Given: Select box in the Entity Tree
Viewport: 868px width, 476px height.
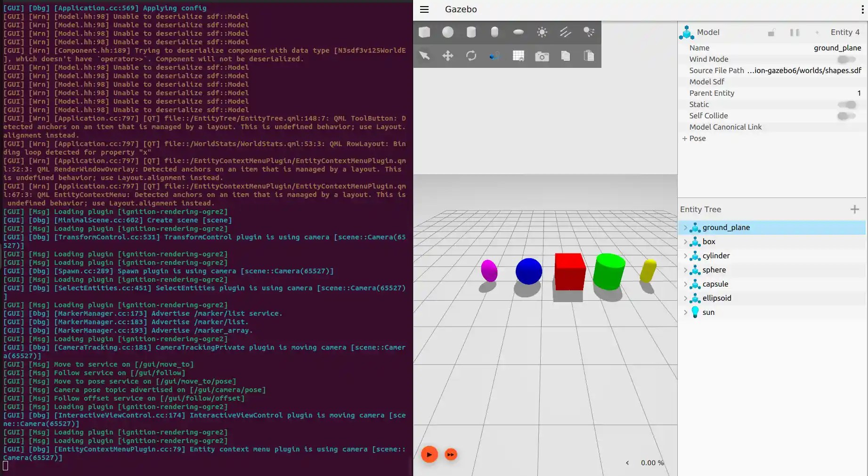Looking at the screenshot, I should coord(772,242).
